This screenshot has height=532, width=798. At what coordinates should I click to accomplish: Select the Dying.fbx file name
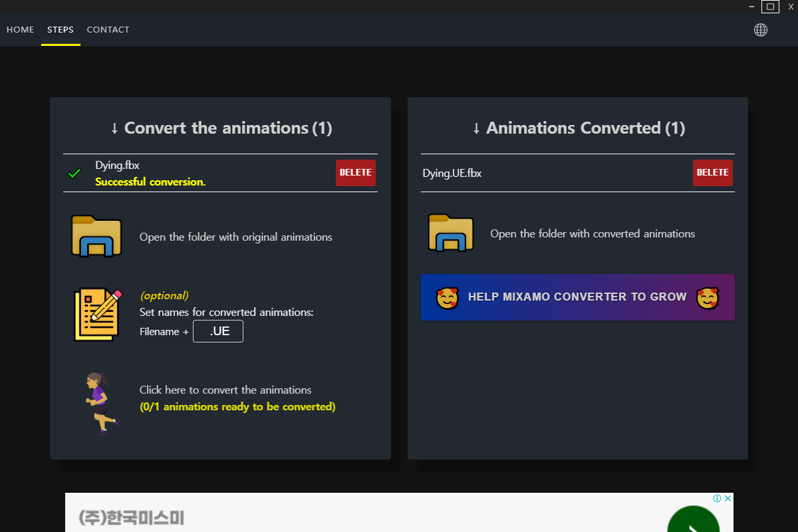tap(117, 166)
